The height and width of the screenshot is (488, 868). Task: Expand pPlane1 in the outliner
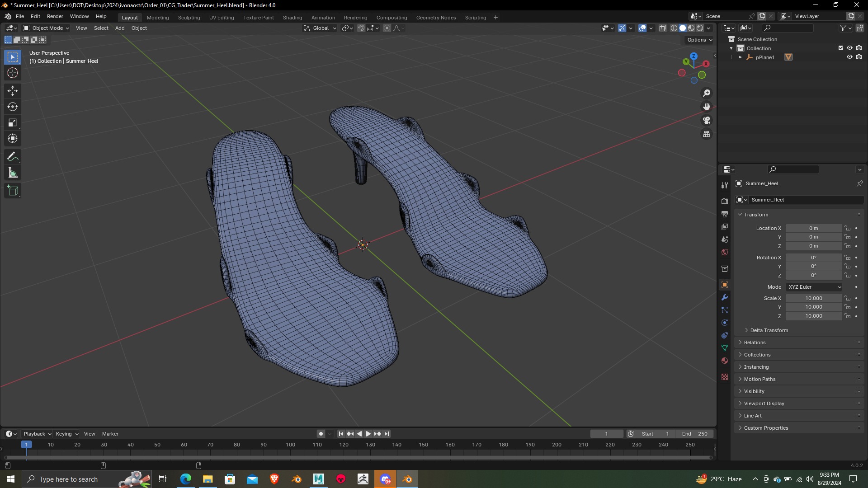tap(740, 57)
